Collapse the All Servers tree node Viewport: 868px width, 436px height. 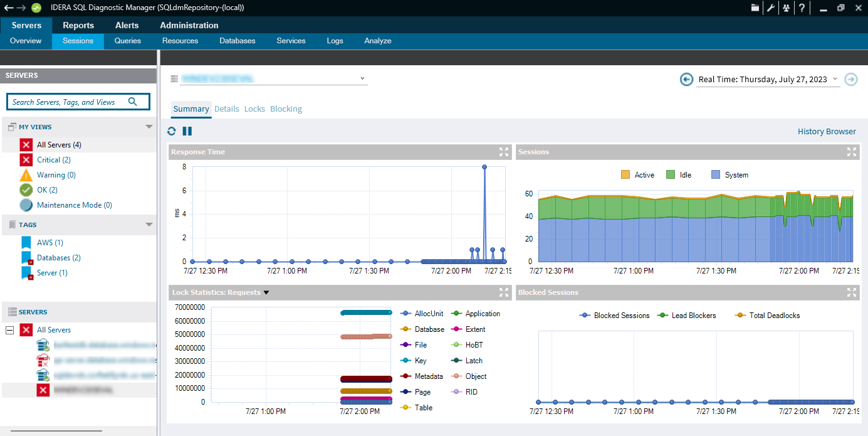click(9, 330)
